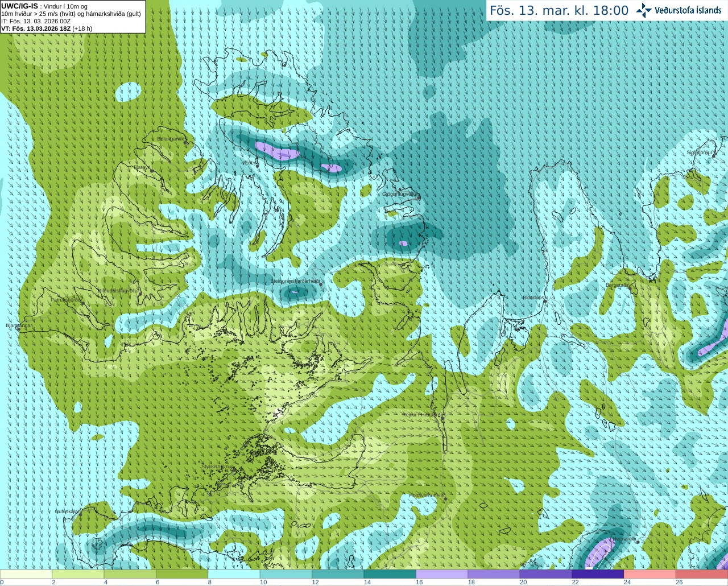Select the Blönduós station marker
The height and width of the screenshot is (586, 728).
click(545, 301)
